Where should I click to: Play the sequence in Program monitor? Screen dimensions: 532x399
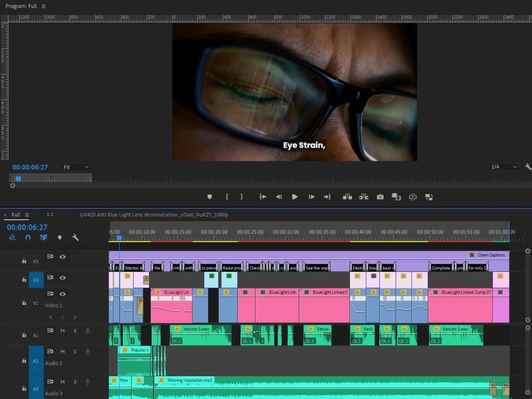[295, 197]
